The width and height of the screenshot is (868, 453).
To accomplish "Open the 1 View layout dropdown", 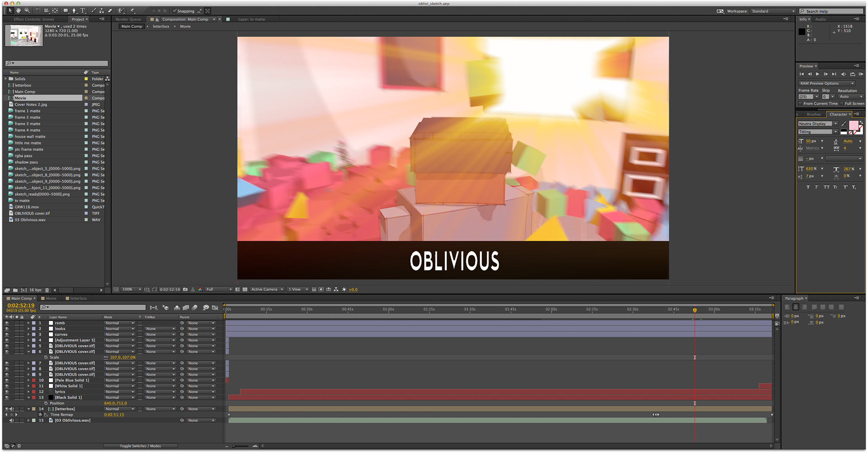I will tap(298, 290).
